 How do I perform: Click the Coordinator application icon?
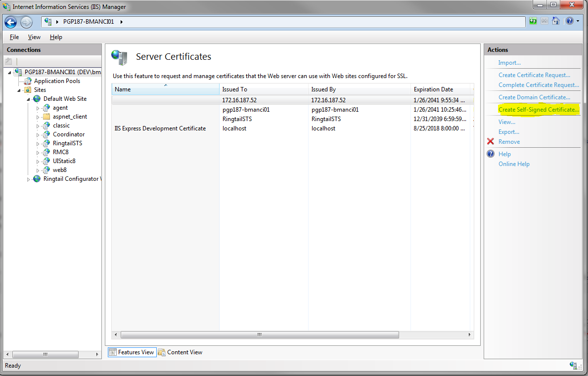coord(46,134)
